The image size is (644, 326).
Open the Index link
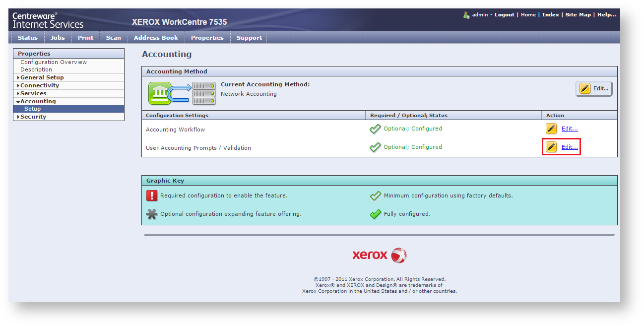[551, 15]
